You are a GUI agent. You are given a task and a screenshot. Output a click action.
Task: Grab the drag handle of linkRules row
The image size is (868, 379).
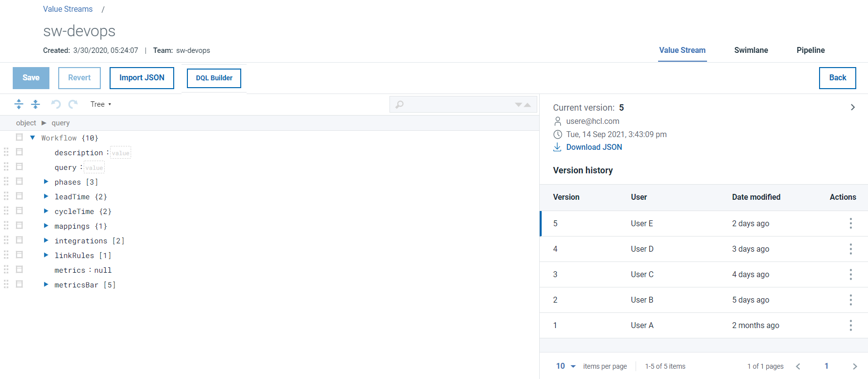6,255
